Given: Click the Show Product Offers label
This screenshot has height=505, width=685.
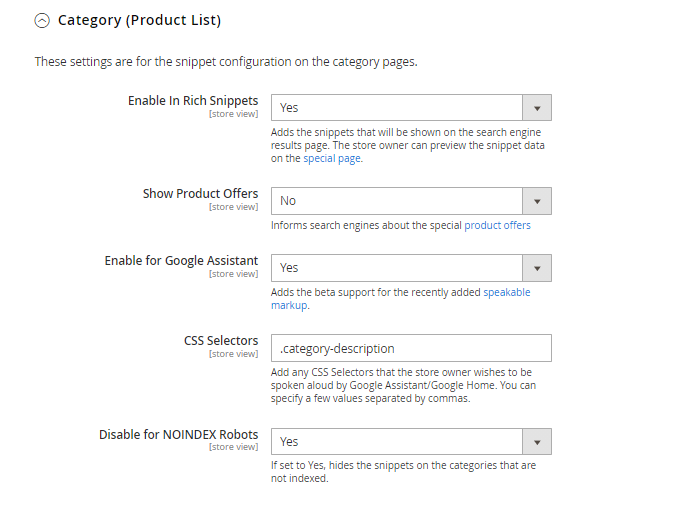Looking at the screenshot, I should (x=200, y=194).
